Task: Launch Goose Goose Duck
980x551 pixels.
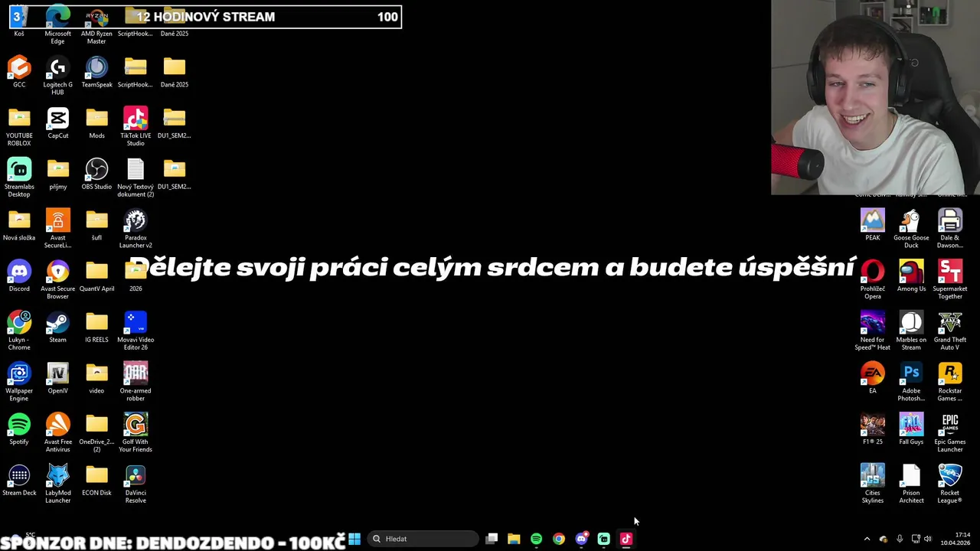Action: pos(911,228)
